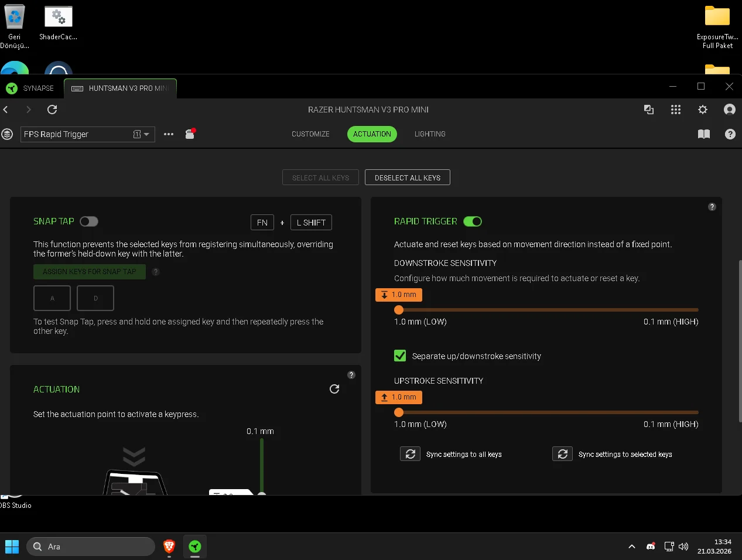Refresh the device page via toolbar icon
Viewport: 742px width, 560px height.
(52, 110)
